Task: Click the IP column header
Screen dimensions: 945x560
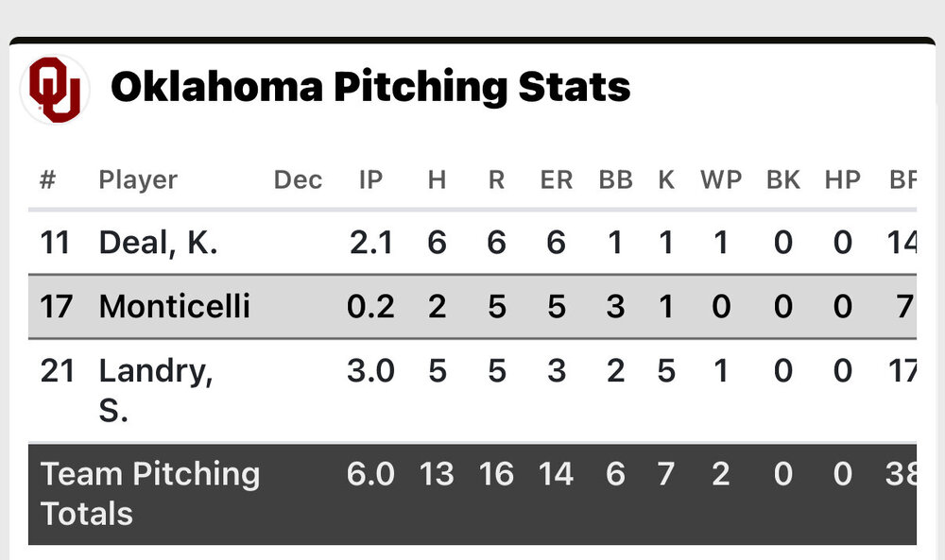Action: pyautogui.click(x=370, y=179)
